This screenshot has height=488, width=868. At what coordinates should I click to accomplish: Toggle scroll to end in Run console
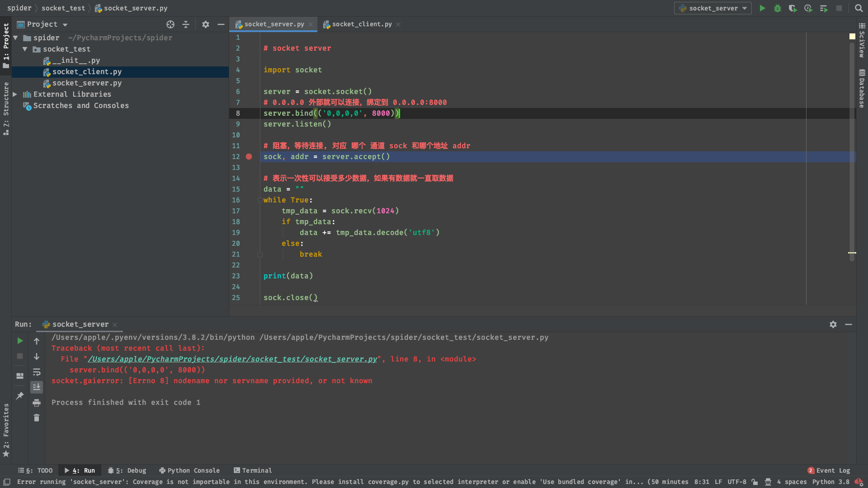[37, 387]
